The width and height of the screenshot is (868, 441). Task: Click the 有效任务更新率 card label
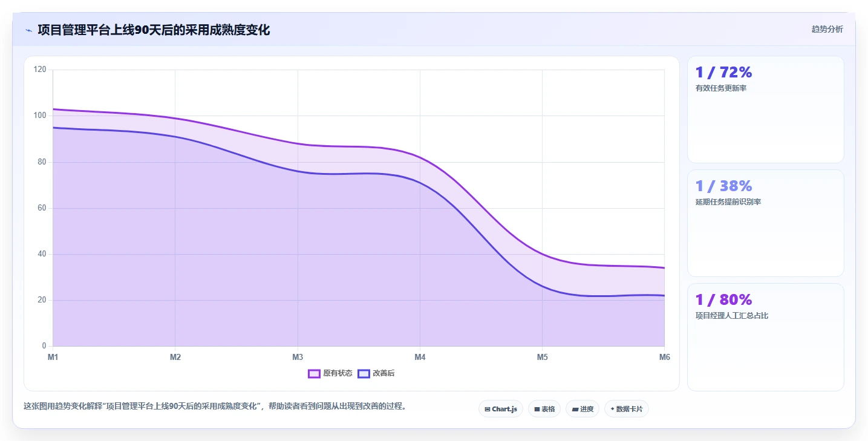721,88
